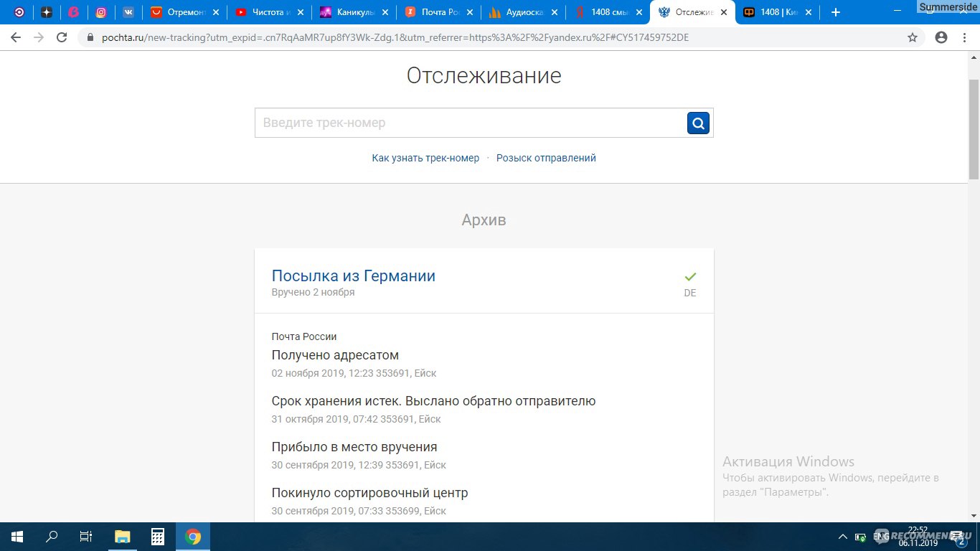Click the Chrome address bar URL

click(x=395, y=37)
